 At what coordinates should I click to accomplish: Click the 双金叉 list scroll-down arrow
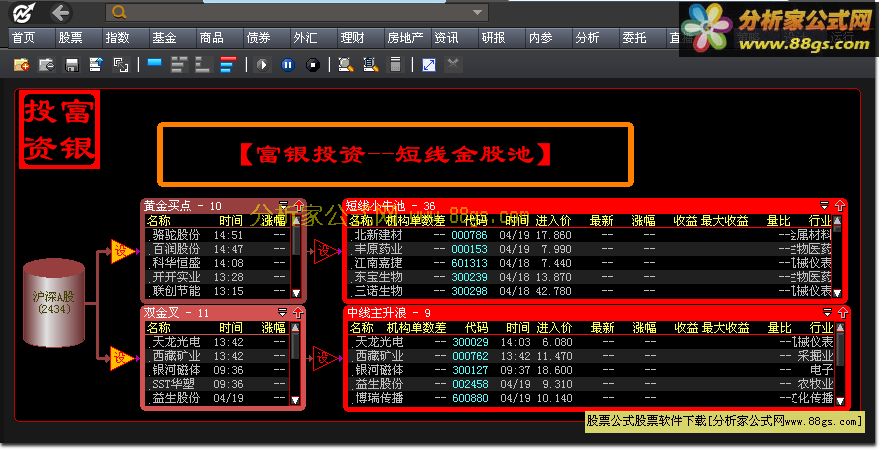(295, 400)
